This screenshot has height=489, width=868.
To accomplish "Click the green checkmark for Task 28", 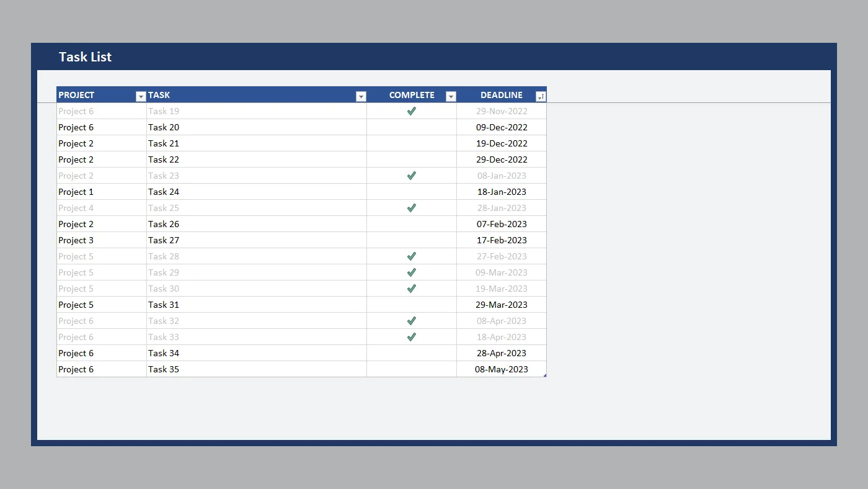I will click(411, 256).
